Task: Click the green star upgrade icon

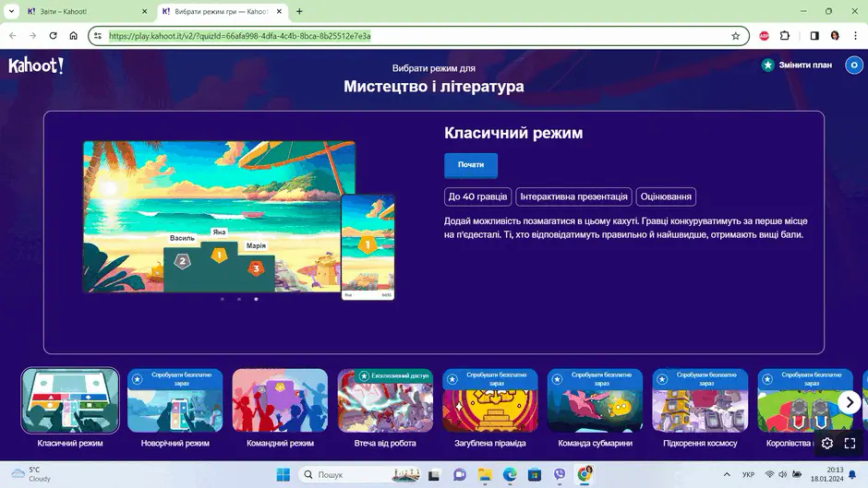Action: point(767,65)
